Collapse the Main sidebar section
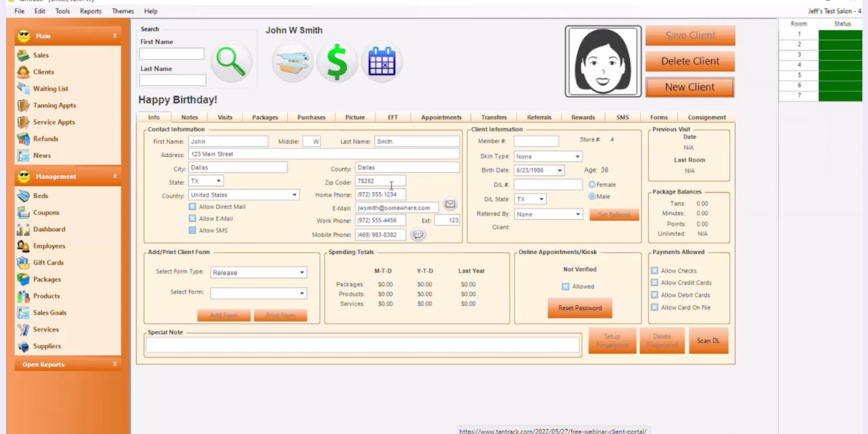Screen dimensions: 868x434 click(x=115, y=36)
